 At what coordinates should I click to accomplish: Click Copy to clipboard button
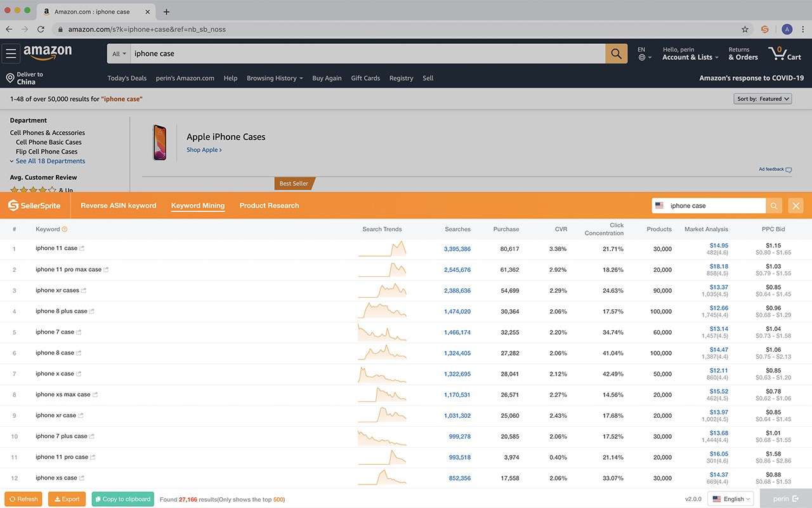pyautogui.click(x=122, y=499)
